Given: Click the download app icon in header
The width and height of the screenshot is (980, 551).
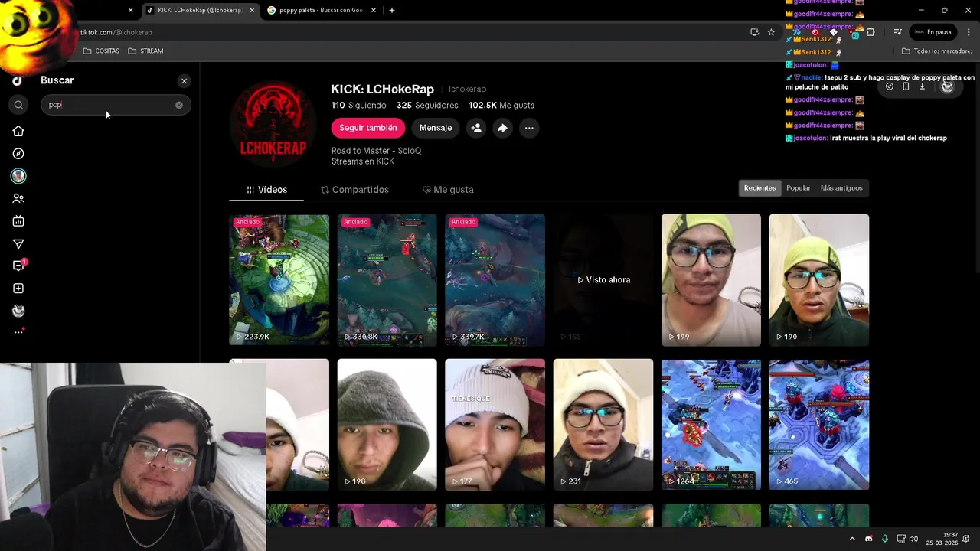Looking at the screenshot, I should (x=923, y=86).
